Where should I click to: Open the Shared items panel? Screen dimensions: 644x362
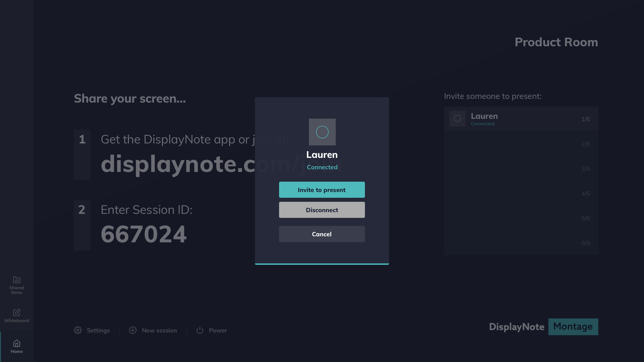click(x=16, y=285)
